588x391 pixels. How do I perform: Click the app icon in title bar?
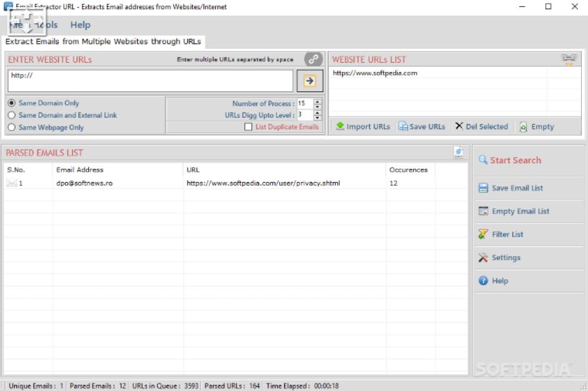pyautogui.click(x=8, y=6)
